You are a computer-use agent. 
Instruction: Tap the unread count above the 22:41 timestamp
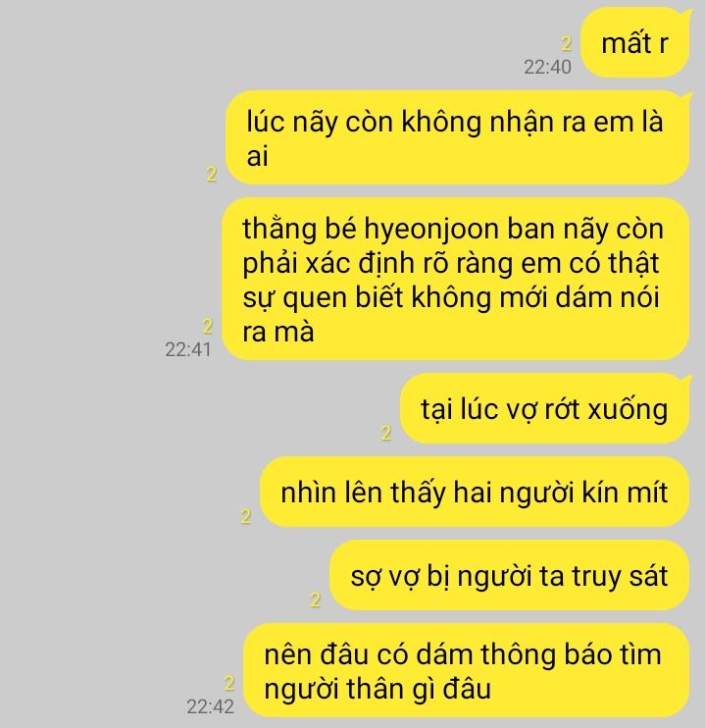(x=208, y=326)
